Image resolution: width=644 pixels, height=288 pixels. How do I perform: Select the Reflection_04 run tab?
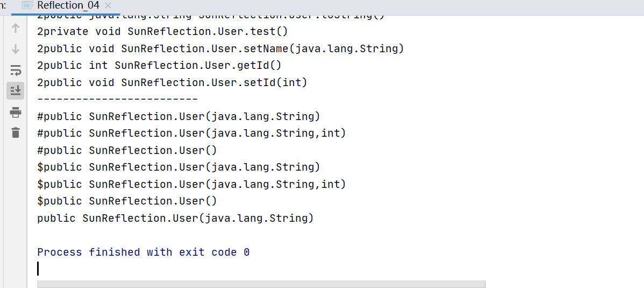[x=68, y=6]
